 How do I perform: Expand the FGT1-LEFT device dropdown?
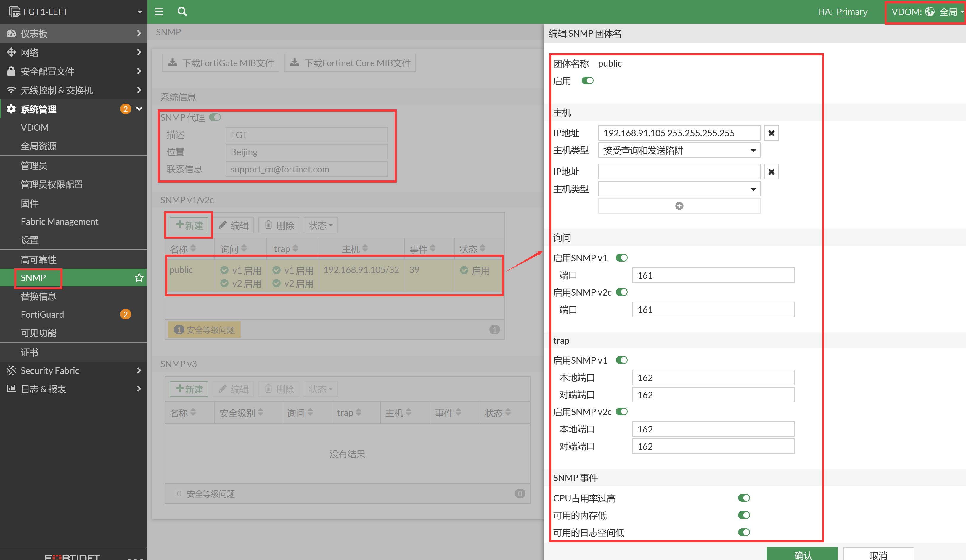pos(139,12)
